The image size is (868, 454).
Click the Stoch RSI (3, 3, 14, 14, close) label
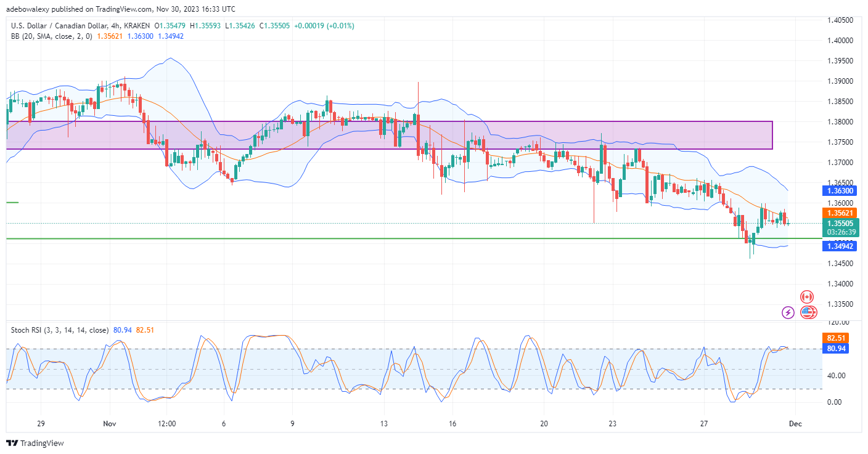pos(60,330)
